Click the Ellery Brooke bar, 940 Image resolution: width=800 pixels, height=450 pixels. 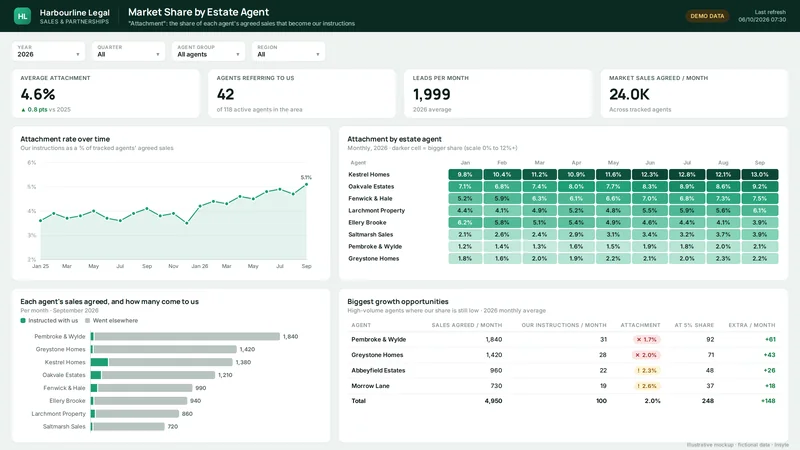point(139,401)
